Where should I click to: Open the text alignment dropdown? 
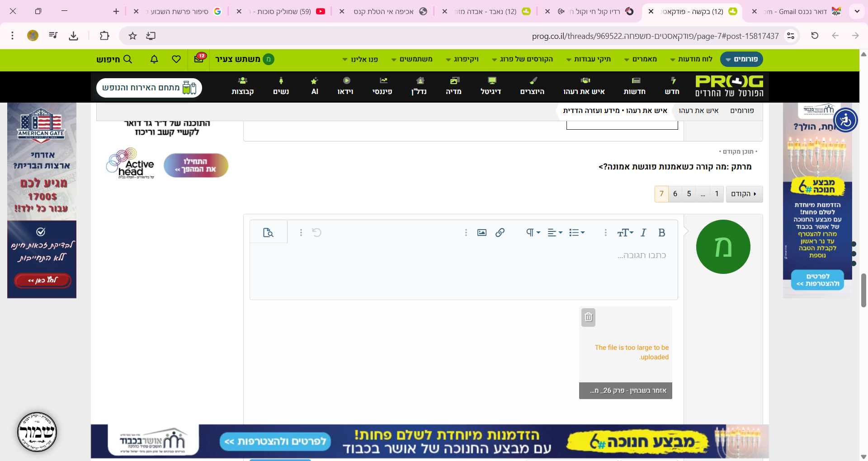555,233
